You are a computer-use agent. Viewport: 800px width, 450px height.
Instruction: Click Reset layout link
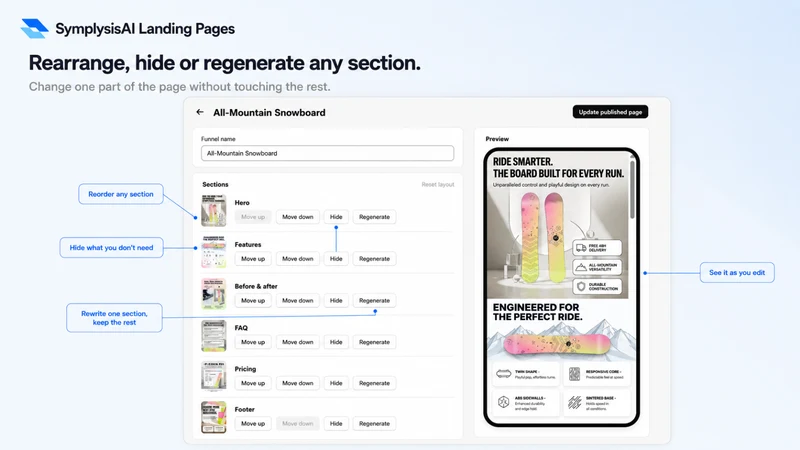tap(437, 185)
